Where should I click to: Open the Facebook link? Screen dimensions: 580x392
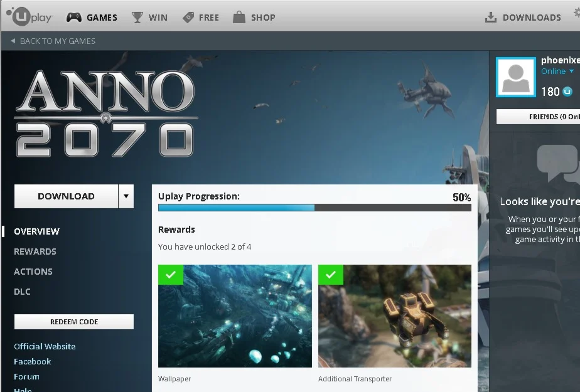[x=33, y=362]
